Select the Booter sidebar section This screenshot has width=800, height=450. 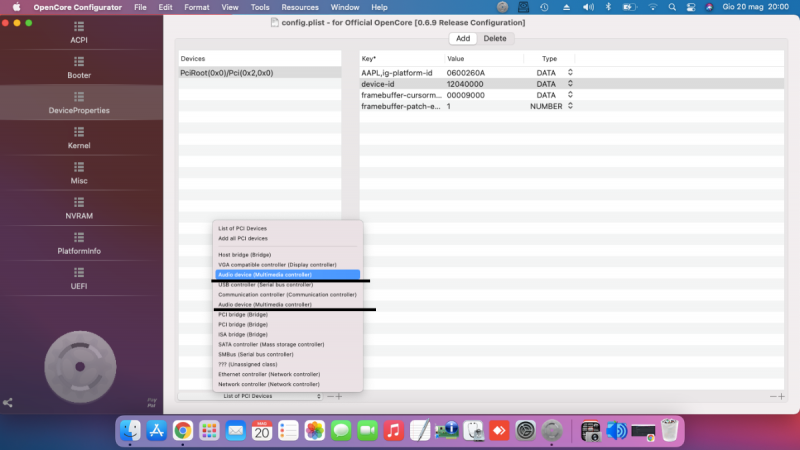(x=79, y=75)
